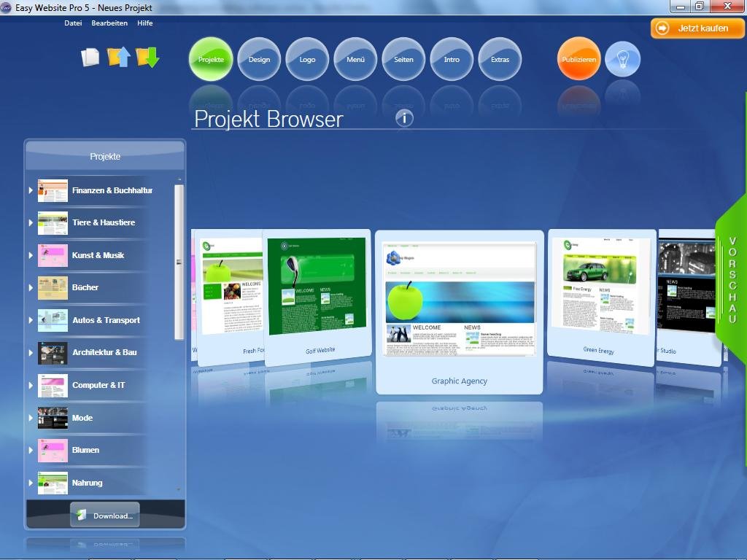Click the Graphic Agency caption text
Image resolution: width=747 pixels, height=560 pixels.
(460, 381)
